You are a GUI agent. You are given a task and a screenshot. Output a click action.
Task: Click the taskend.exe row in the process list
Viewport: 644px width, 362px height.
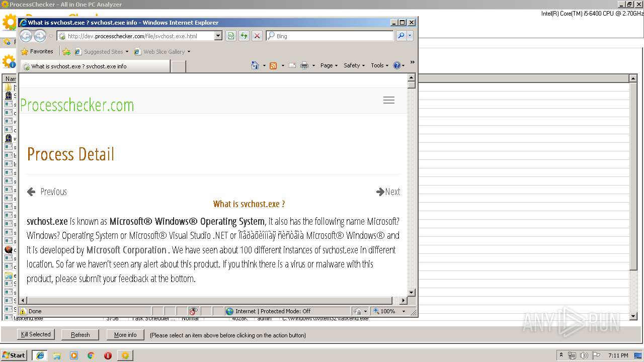[317, 318]
